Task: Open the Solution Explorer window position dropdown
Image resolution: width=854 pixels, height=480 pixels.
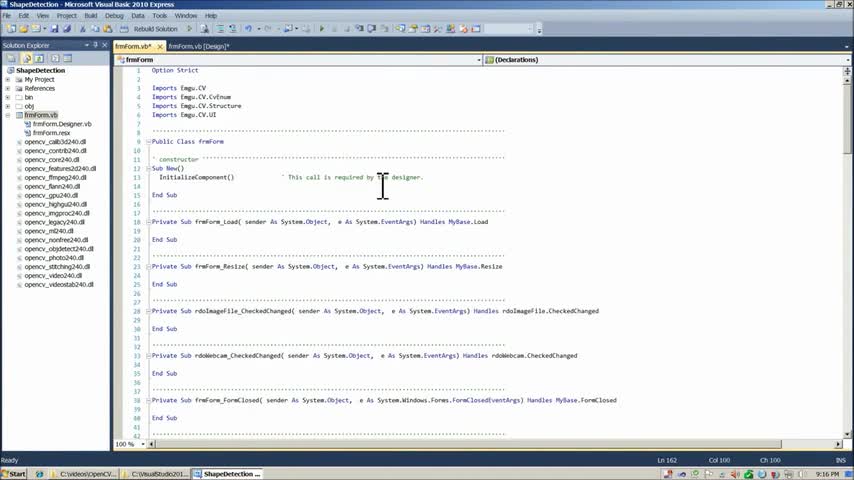Action: pos(87,45)
